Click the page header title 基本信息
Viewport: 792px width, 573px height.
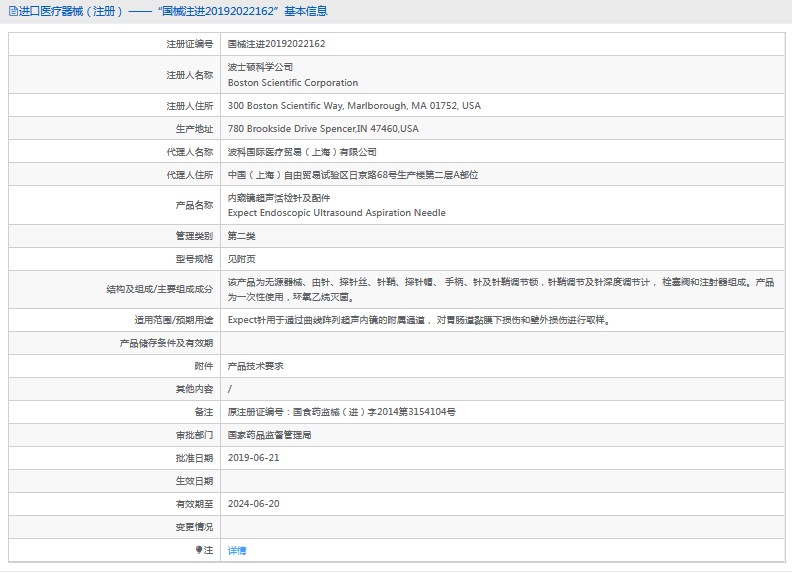306,11
